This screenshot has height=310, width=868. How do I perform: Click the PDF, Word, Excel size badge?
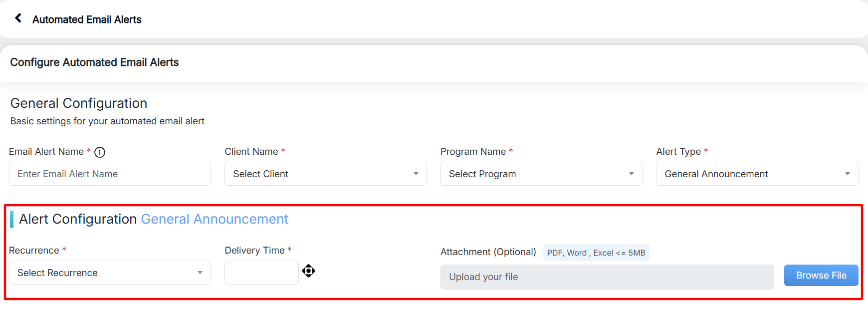tap(596, 253)
